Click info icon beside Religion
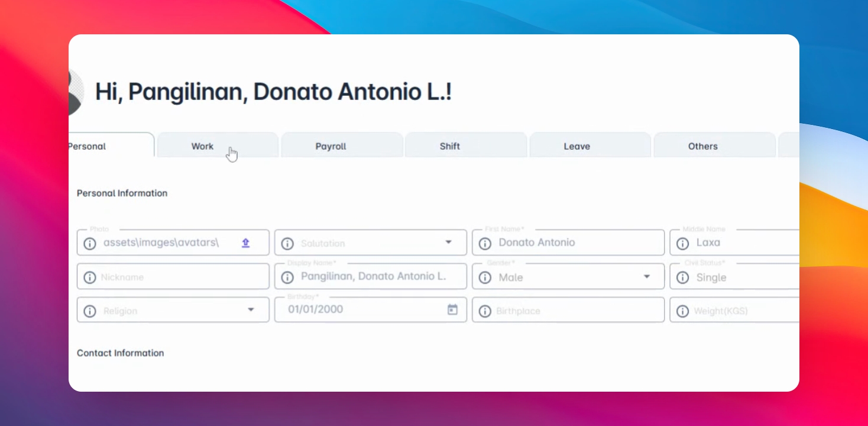The height and width of the screenshot is (426, 868). pos(90,311)
